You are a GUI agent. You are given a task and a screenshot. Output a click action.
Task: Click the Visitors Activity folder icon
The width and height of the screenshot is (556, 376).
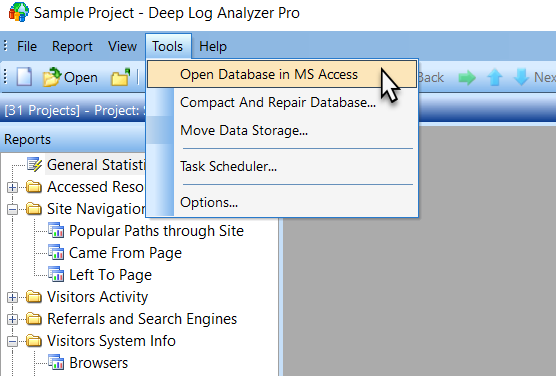34,297
